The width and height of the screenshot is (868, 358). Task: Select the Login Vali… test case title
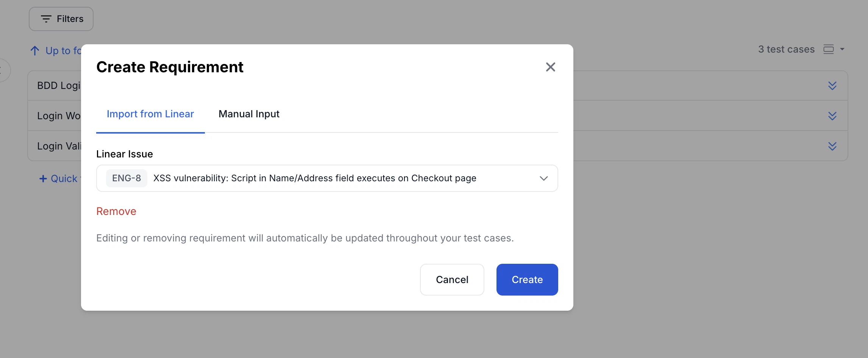click(x=59, y=146)
